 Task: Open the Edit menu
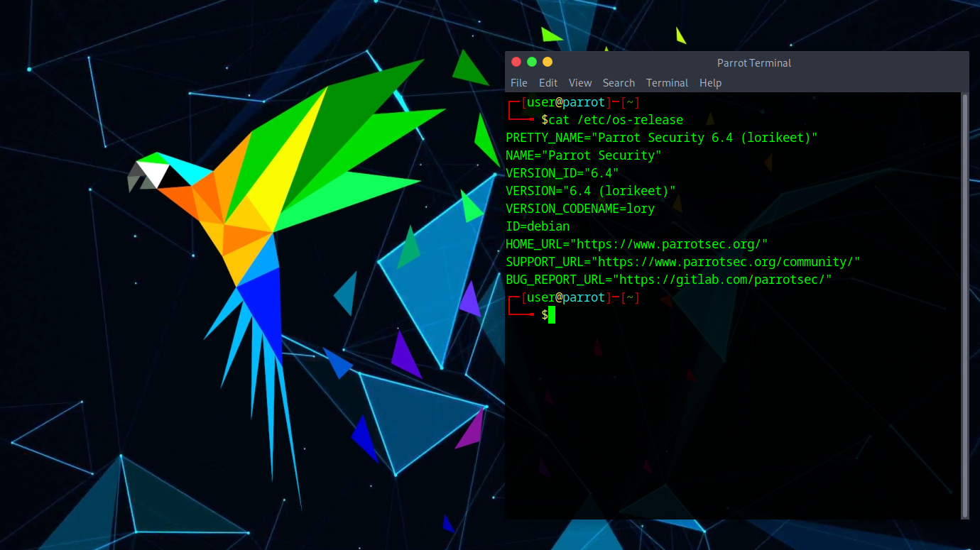548,83
